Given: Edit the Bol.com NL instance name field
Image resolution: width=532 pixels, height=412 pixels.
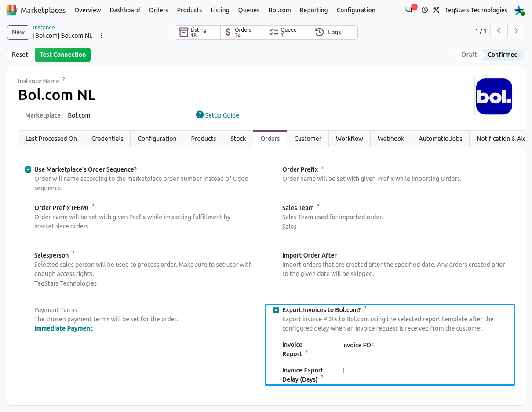Looking at the screenshot, I should (57, 95).
